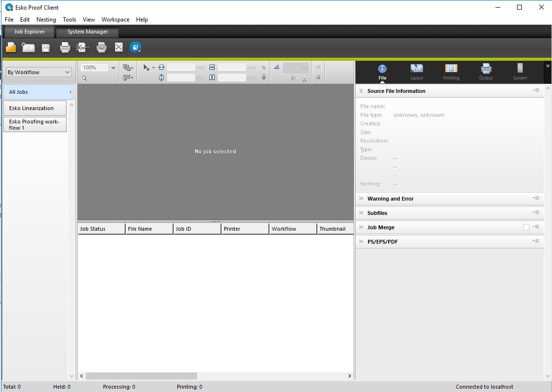Tick the Job Merge checkbox

tap(526, 227)
